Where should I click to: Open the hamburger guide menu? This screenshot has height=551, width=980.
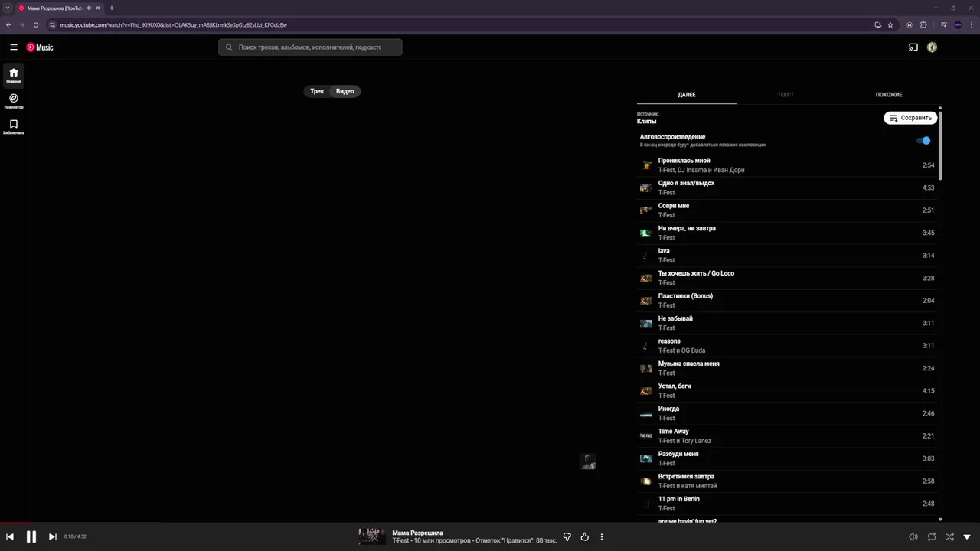(x=14, y=47)
